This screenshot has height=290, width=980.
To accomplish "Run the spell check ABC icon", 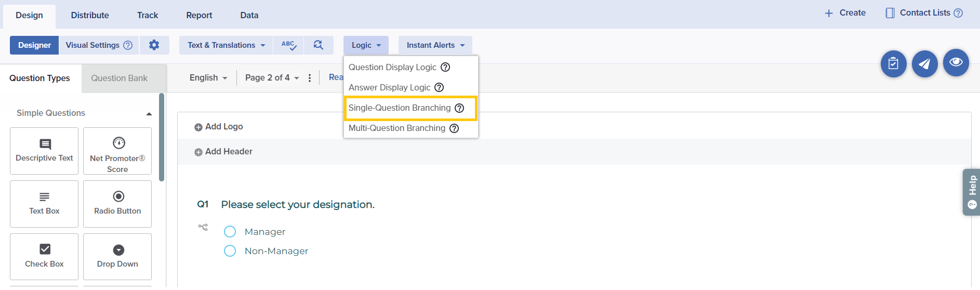I will [288, 45].
